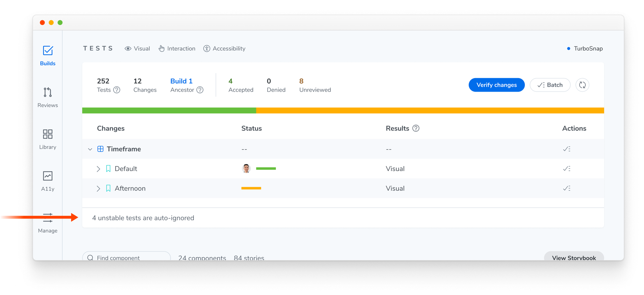Collapse the Timeframe component group
The width and height of the screenshot is (644, 295).
pos(90,149)
